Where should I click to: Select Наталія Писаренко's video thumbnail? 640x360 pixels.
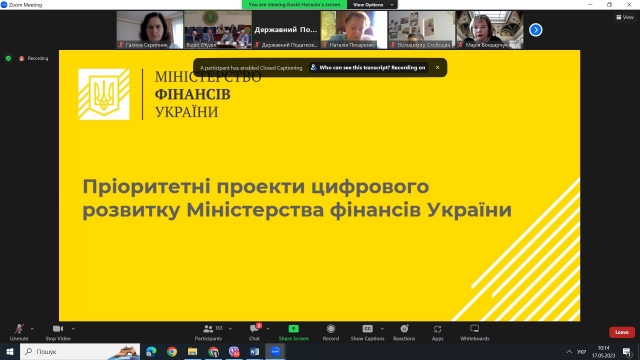coord(354,30)
